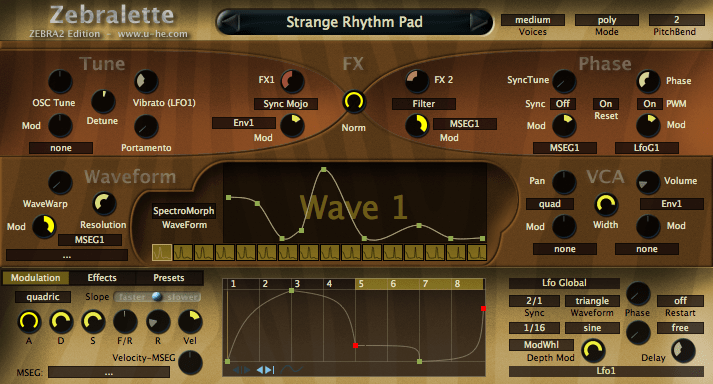The image size is (713, 384).
Task: Go to previous preset with left arrow
Action: [x=231, y=22]
